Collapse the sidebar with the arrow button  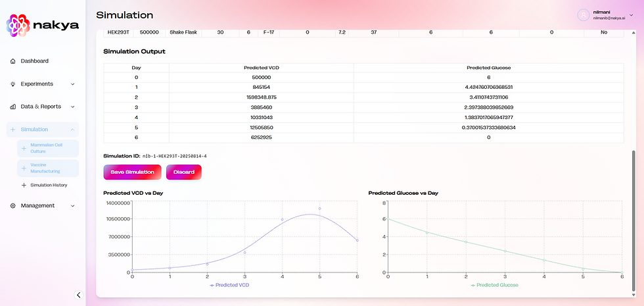(79, 295)
